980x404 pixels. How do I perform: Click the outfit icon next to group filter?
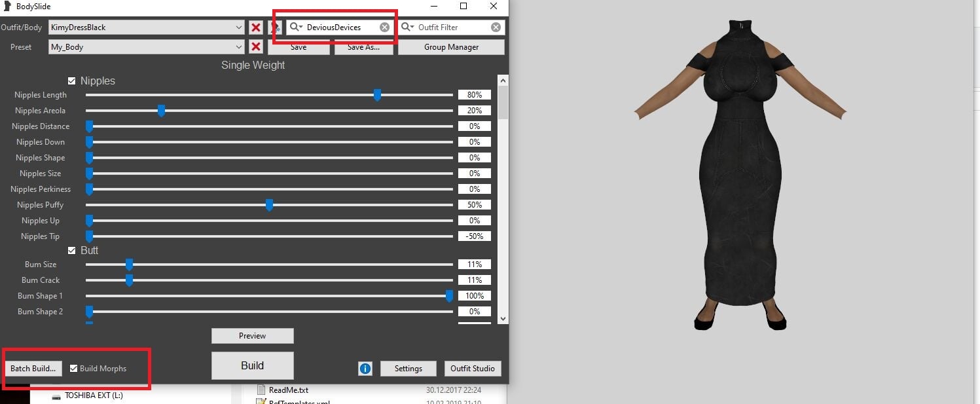coord(276,28)
